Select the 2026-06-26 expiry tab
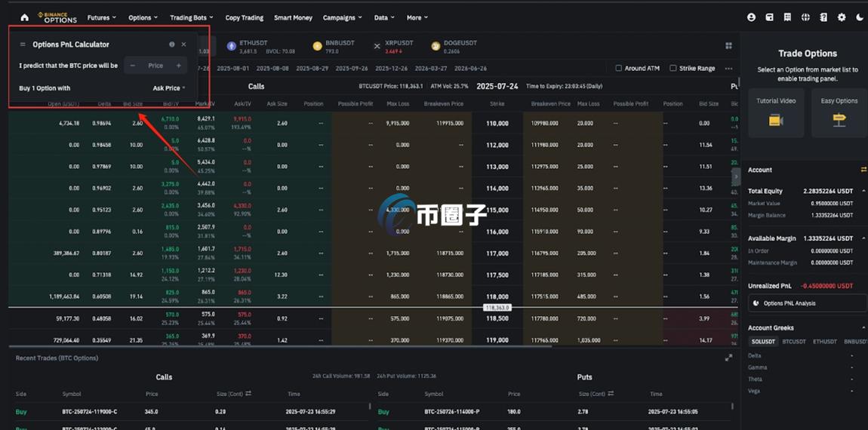Viewport: 868px width, 430px height. pyautogui.click(x=470, y=68)
